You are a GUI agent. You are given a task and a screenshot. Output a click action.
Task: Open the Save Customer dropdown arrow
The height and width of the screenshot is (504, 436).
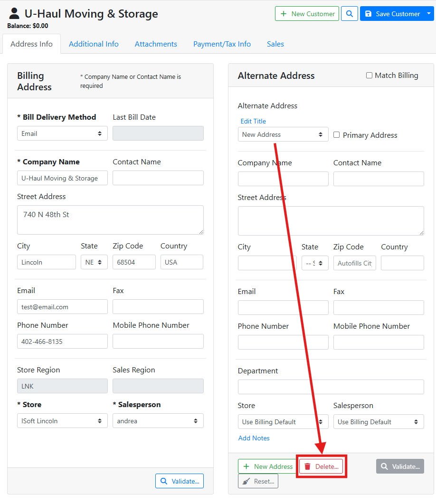[429, 14]
